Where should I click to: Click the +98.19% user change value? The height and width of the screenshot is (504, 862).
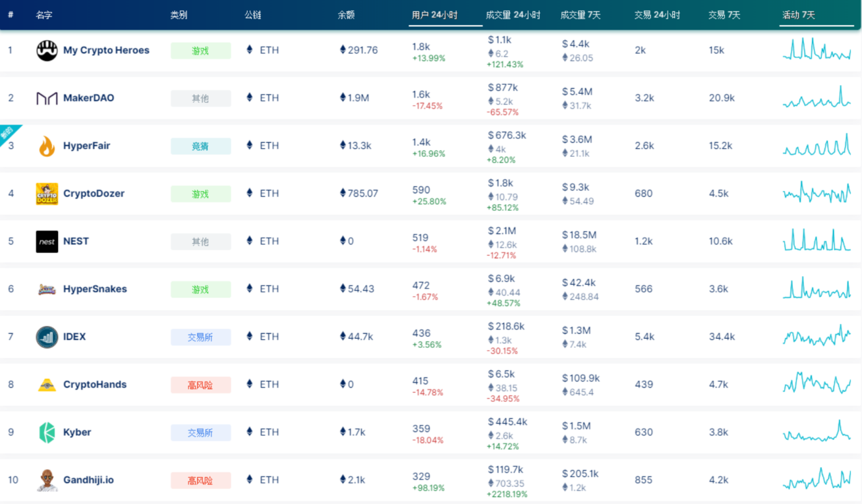pyautogui.click(x=429, y=488)
